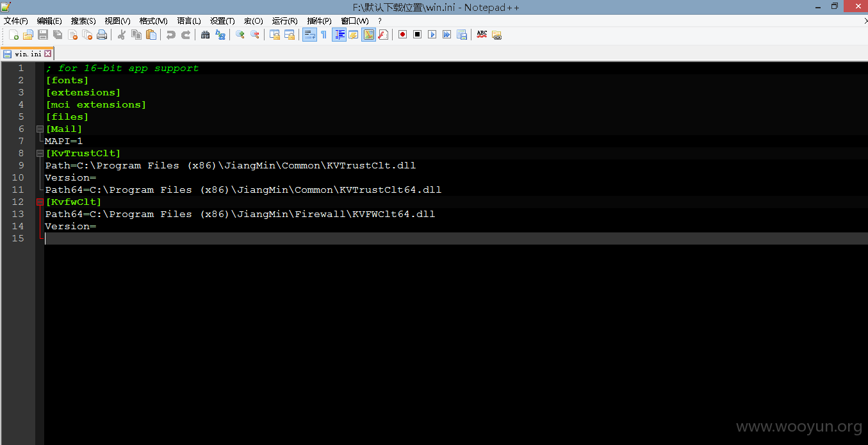
Task: Play back the recorded macro
Action: [x=432, y=35]
